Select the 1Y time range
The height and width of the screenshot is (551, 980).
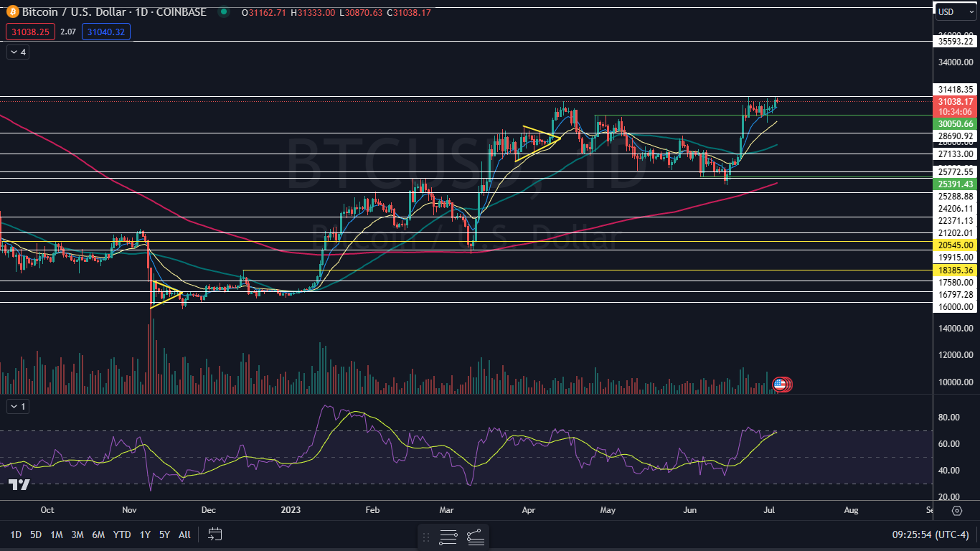point(145,534)
